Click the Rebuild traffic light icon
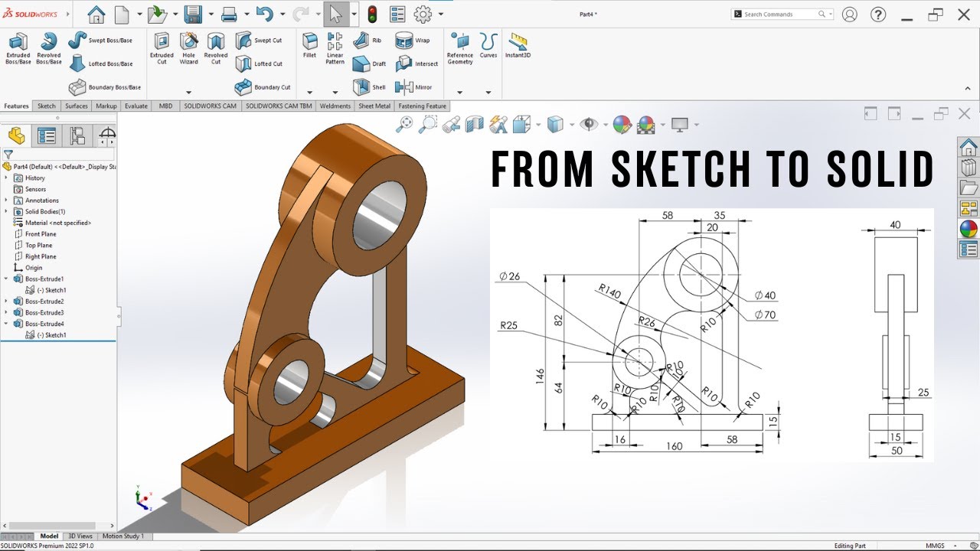The image size is (980, 551). coord(373,14)
